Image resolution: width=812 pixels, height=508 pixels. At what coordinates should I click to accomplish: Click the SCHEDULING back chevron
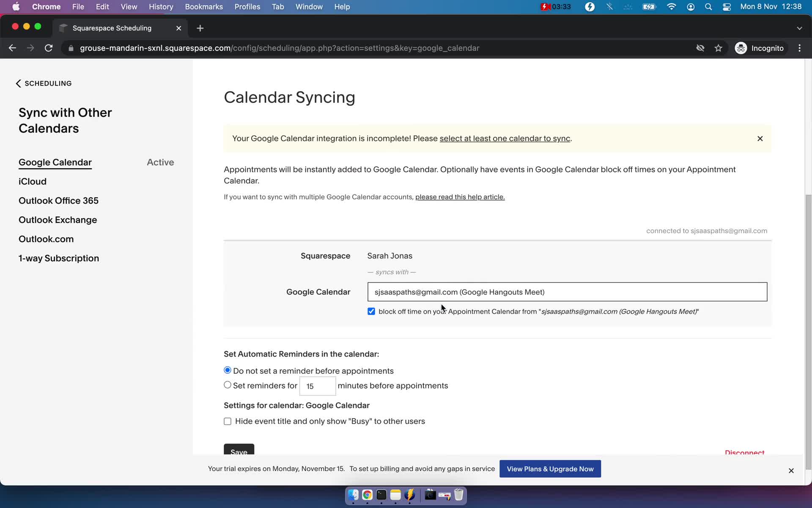[x=18, y=83]
